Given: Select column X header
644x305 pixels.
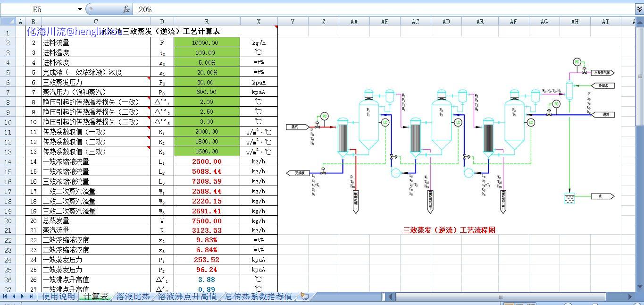Looking at the screenshot, I should tap(259, 21).
